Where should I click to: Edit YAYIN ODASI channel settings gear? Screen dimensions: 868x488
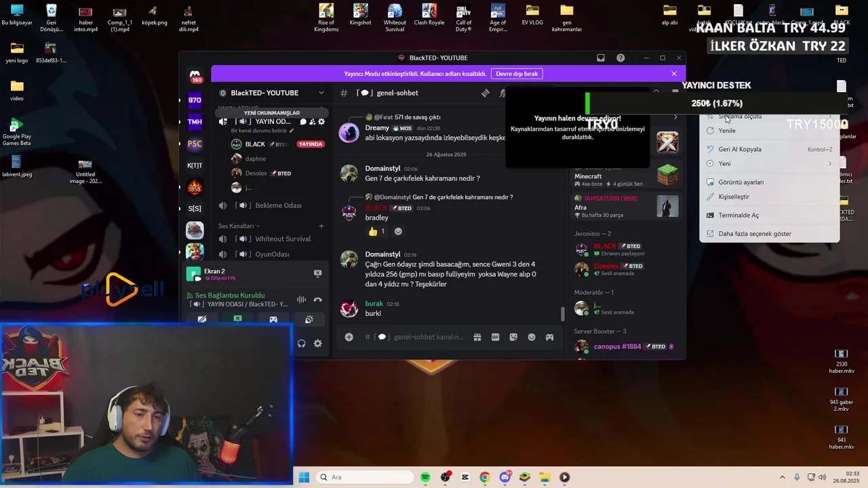coord(321,122)
